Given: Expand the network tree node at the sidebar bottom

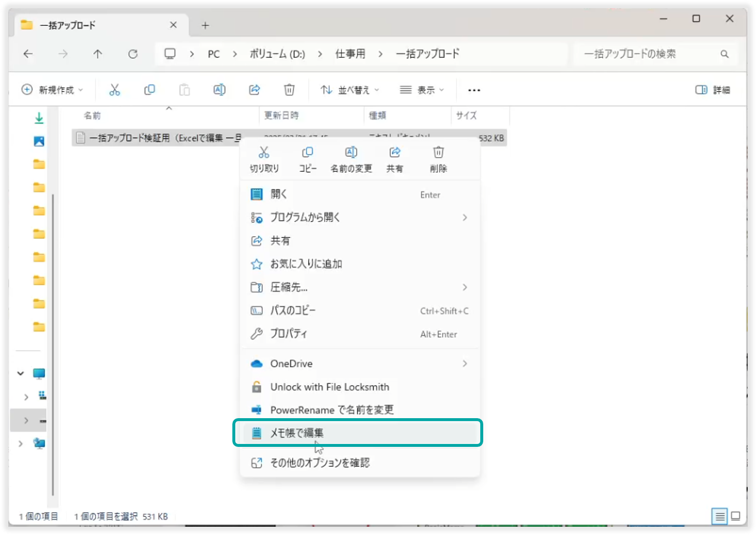Looking at the screenshot, I should tap(20, 443).
